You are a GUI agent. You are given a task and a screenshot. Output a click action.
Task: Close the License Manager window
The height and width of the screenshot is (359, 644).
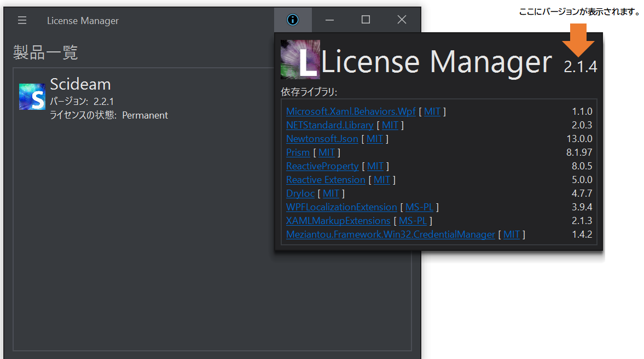pyautogui.click(x=402, y=20)
